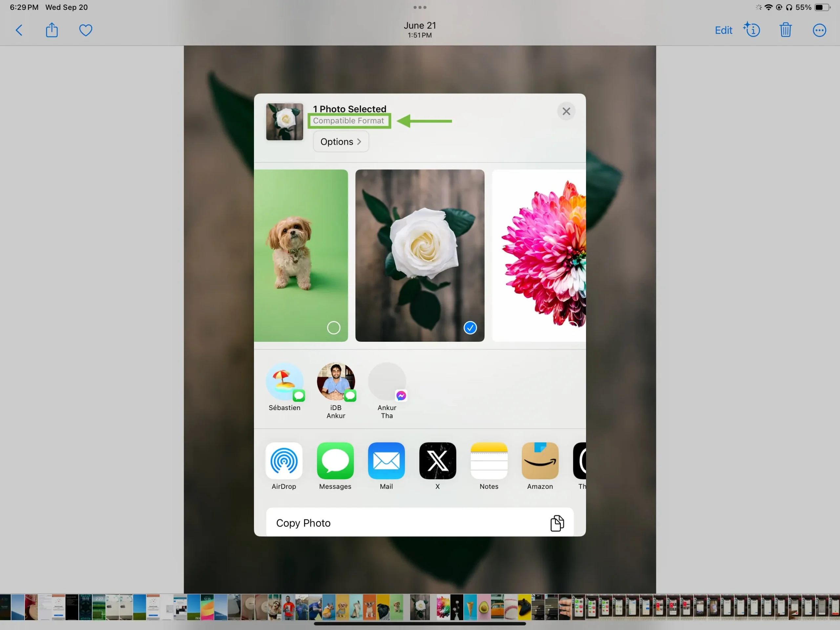Select the white rose photo checkbox
Image resolution: width=840 pixels, height=630 pixels.
tap(470, 327)
